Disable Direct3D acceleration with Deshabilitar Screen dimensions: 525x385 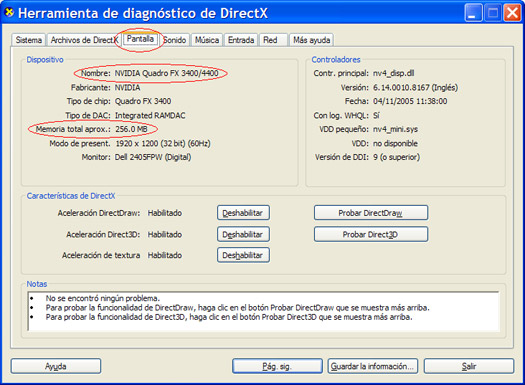pos(243,234)
